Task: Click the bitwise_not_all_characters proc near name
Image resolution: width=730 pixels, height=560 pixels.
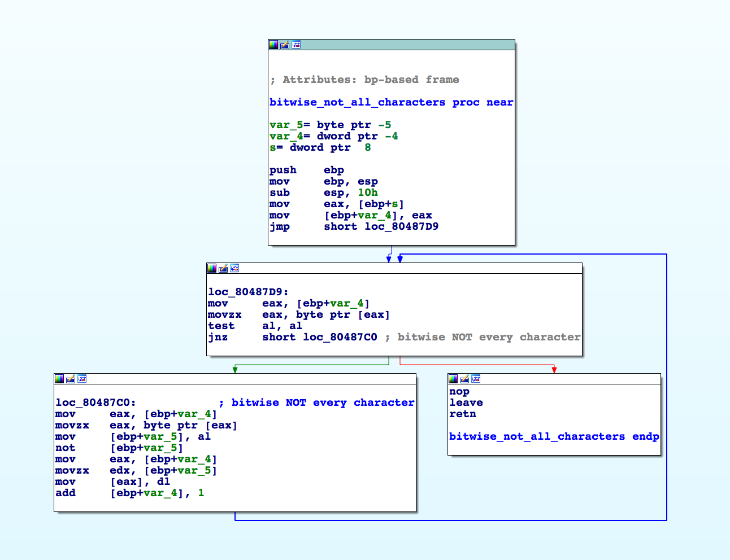Action: click(x=357, y=102)
